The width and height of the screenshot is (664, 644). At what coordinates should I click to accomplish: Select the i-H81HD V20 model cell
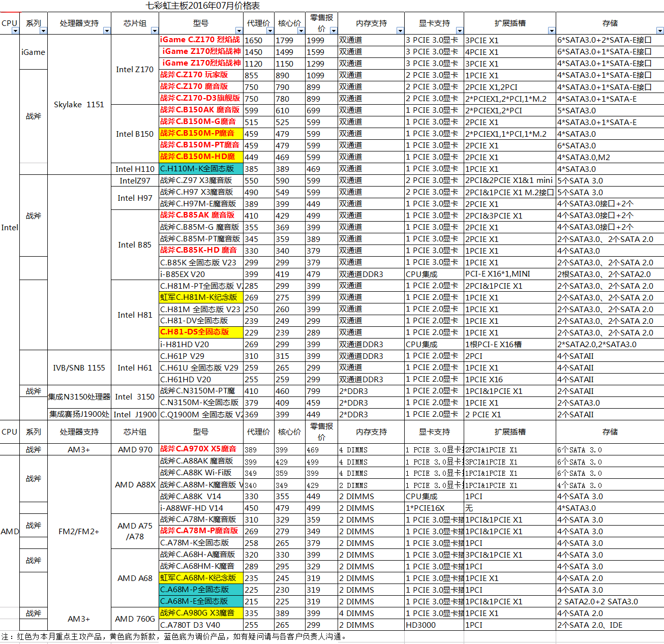click(201, 344)
